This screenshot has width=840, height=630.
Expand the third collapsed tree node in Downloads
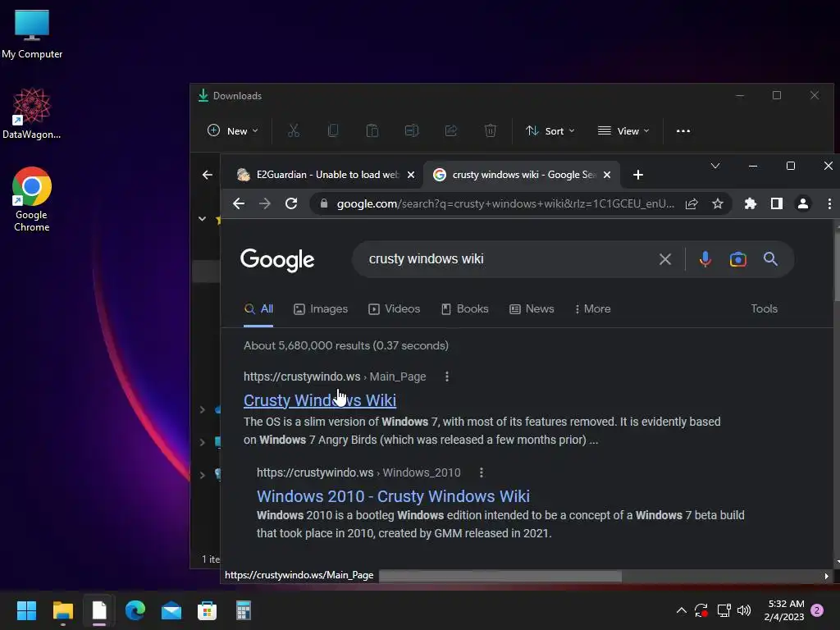(202, 475)
